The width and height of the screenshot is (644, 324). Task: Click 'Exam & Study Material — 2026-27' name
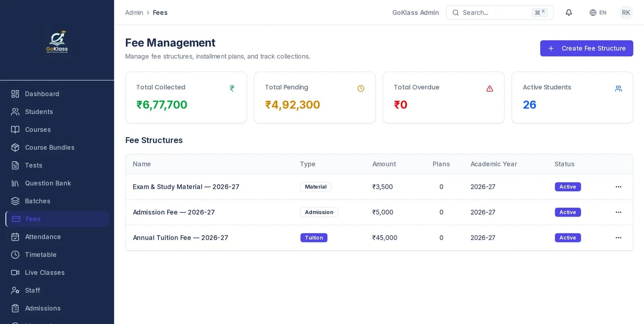click(x=186, y=187)
